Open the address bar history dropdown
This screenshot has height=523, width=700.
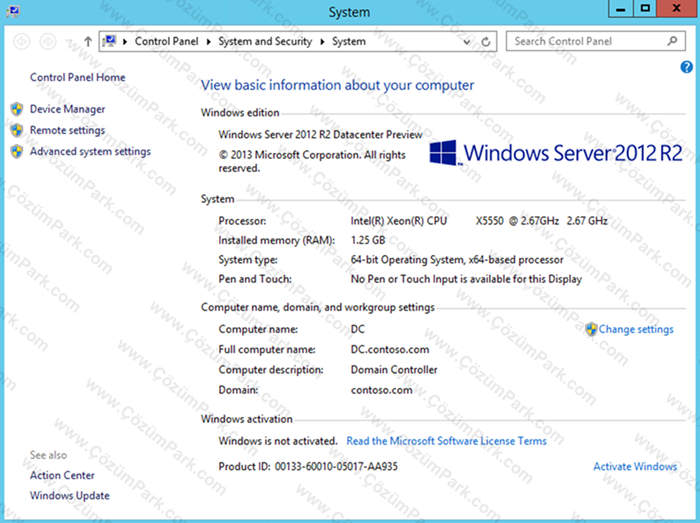[467, 42]
